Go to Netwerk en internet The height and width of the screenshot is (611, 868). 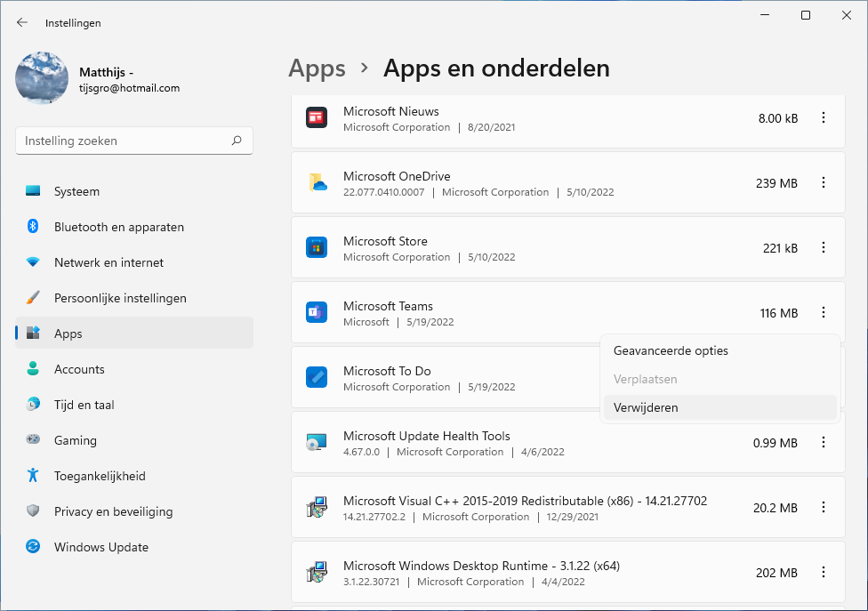(x=108, y=262)
